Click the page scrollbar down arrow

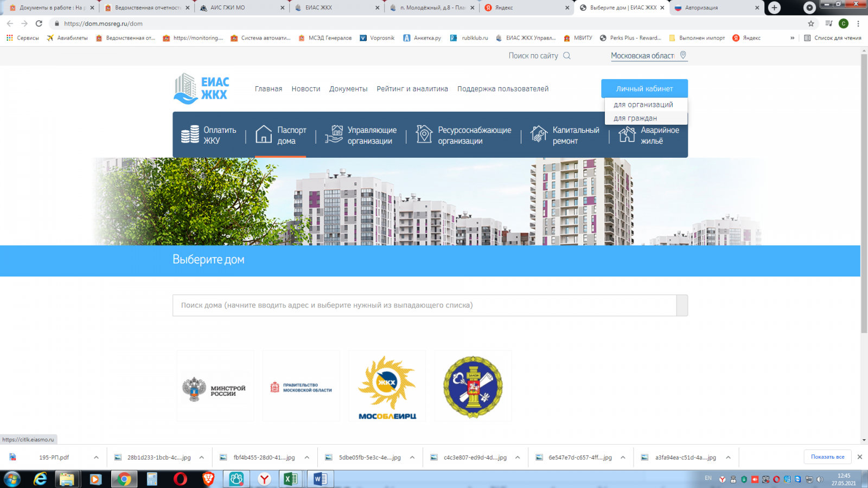pyautogui.click(x=864, y=440)
